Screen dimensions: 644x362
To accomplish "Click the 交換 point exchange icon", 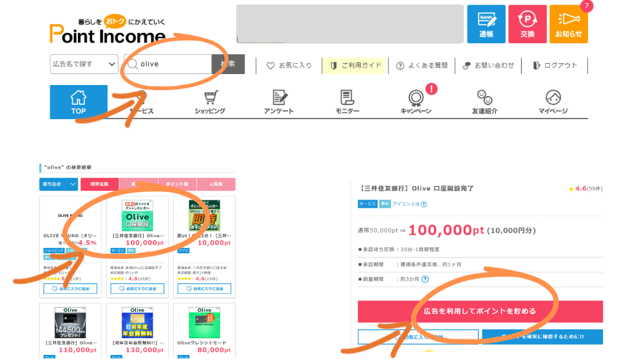I will tap(527, 24).
